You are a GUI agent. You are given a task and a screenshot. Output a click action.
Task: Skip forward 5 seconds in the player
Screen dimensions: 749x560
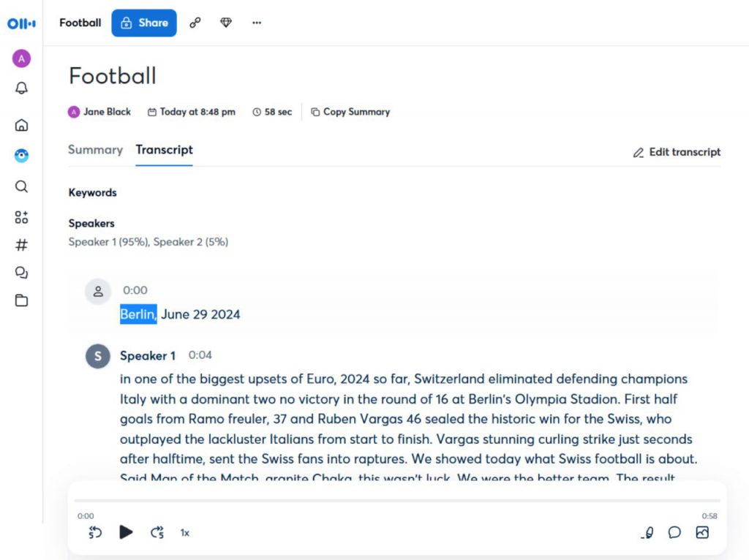tap(157, 532)
